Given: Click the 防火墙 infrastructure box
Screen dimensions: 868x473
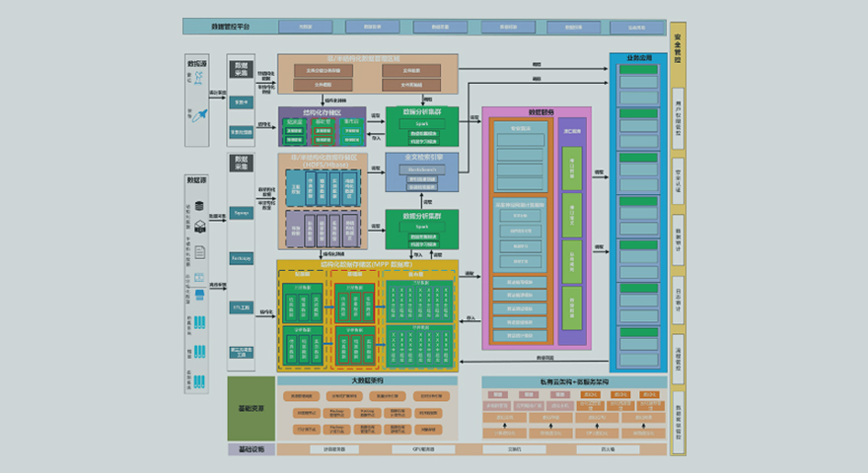Looking at the screenshot, I should click(608, 449).
